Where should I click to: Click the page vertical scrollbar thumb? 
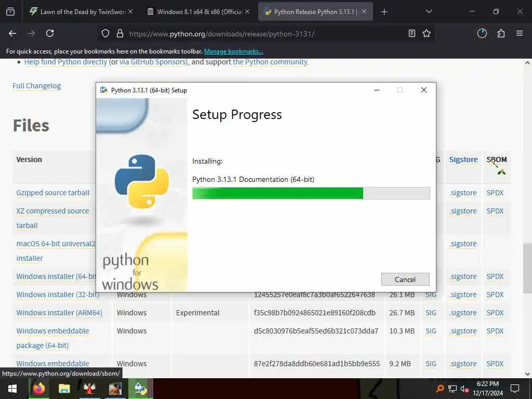527,268
